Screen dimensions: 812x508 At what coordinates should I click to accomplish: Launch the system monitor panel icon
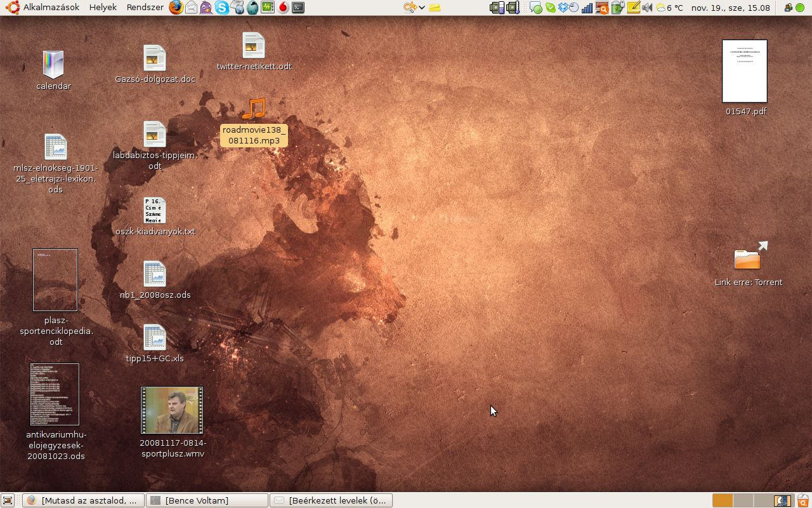coord(268,8)
